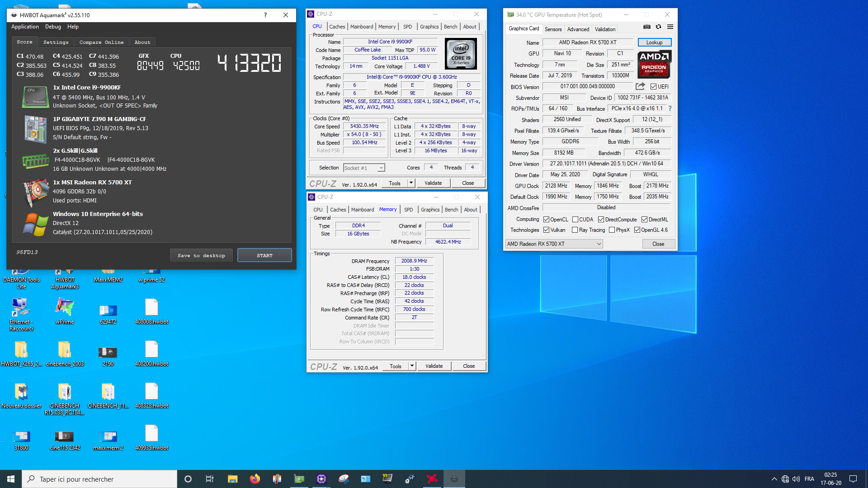
Task: Open Aquamark Debug menu
Action: click(x=53, y=27)
